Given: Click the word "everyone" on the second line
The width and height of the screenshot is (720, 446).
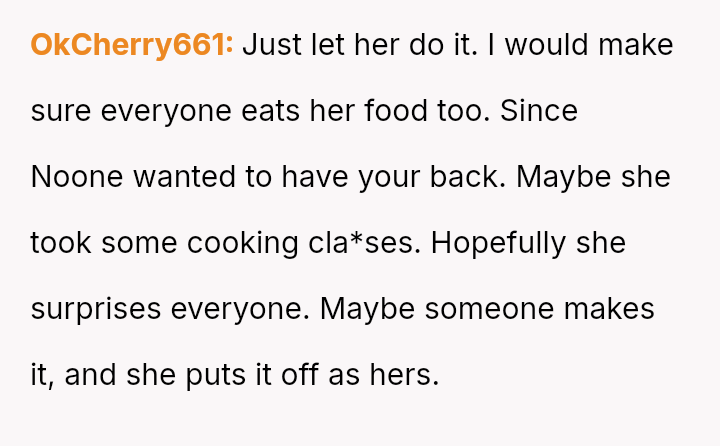Looking at the screenshot, I should [x=166, y=111].
